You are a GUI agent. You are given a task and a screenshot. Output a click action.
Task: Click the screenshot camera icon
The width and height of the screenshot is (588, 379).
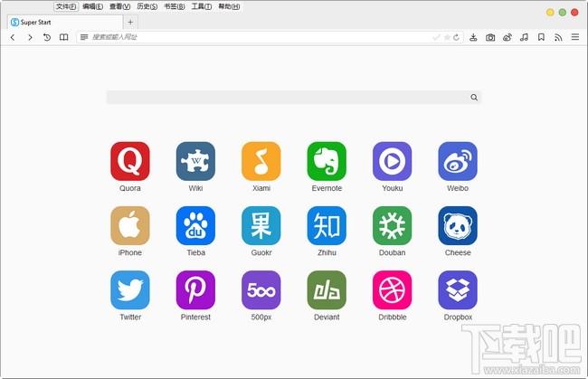tap(490, 37)
